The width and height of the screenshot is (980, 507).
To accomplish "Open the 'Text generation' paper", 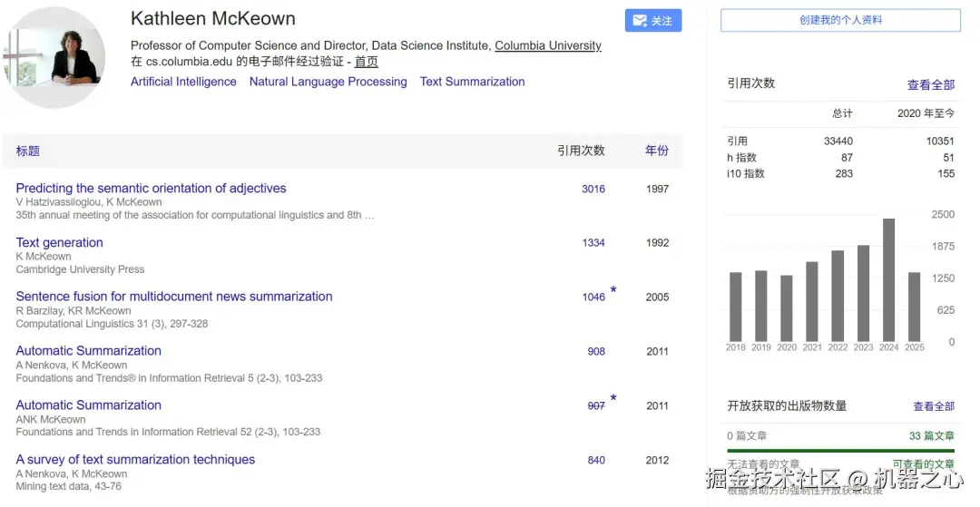I will pyautogui.click(x=60, y=243).
